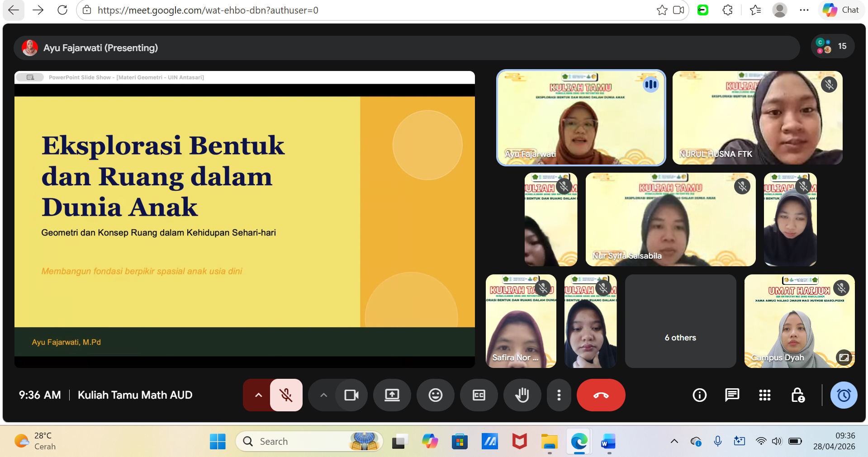Open McAfee from the taskbar

click(x=520, y=441)
